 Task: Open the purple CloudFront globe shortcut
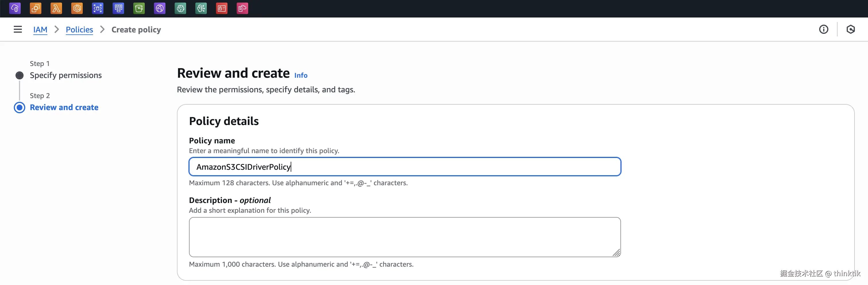160,8
